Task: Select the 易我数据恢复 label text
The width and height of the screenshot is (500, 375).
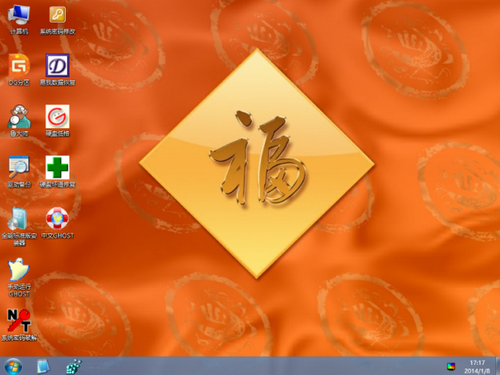Action: click(x=57, y=82)
